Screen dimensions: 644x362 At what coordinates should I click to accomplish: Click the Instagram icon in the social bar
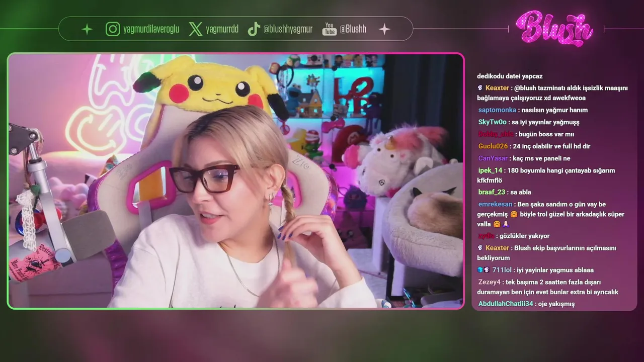point(113,29)
